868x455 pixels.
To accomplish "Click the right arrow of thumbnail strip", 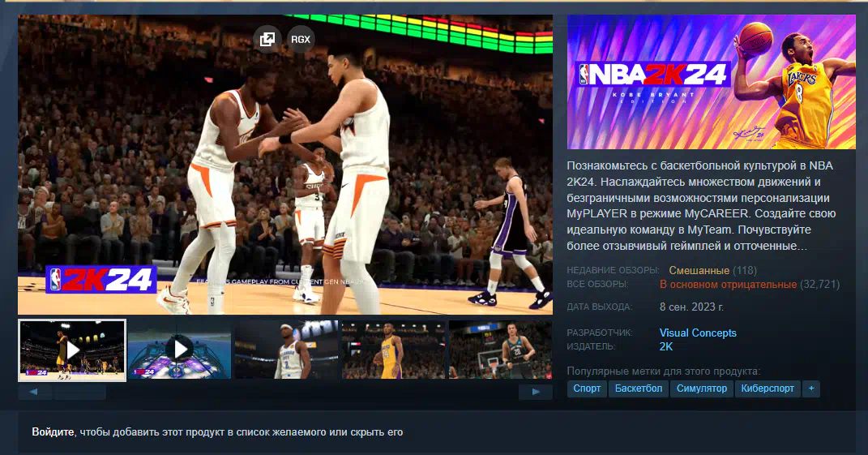I will [535, 392].
